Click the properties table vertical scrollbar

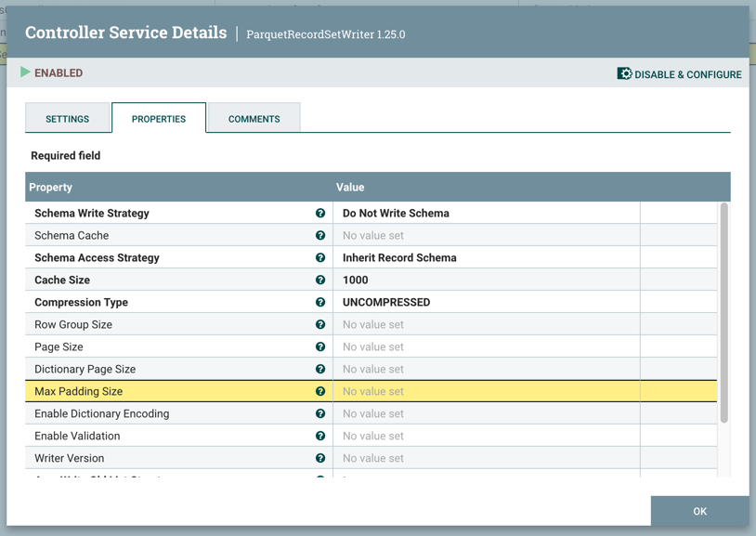pos(723,312)
